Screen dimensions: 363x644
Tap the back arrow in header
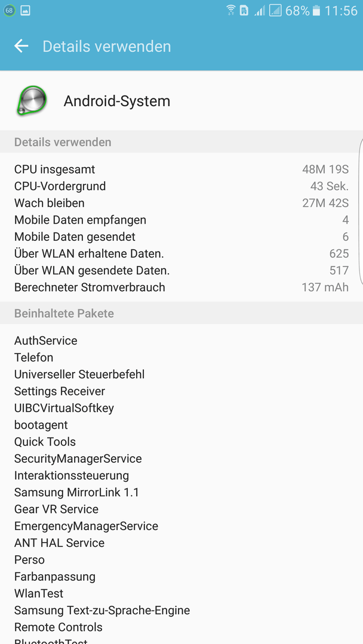pyautogui.click(x=21, y=46)
